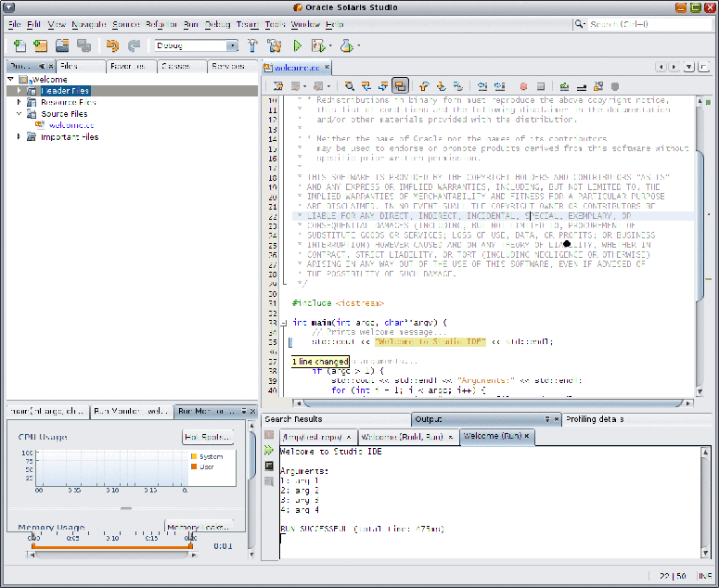719x588 pixels.
Task: Click the Find Next Occurrence icon
Action: coord(383,86)
